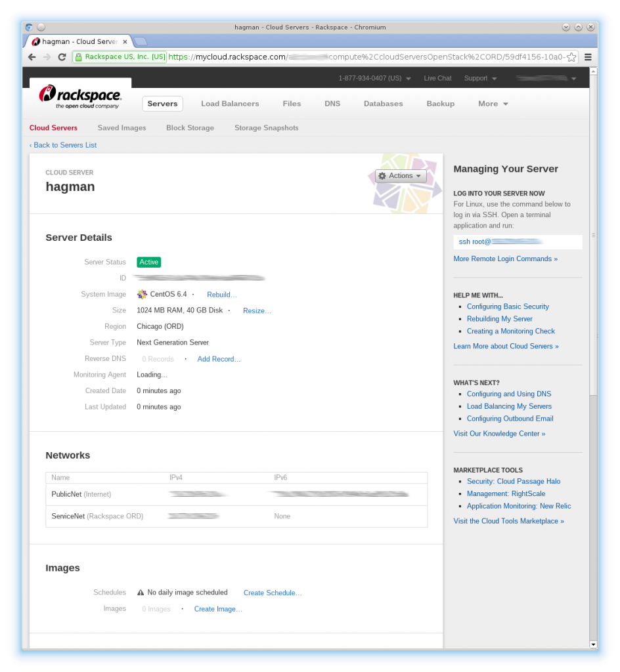Image resolution: width=620 pixels, height=672 pixels.
Task: Open the Actions gear dropdown
Action: click(x=401, y=176)
